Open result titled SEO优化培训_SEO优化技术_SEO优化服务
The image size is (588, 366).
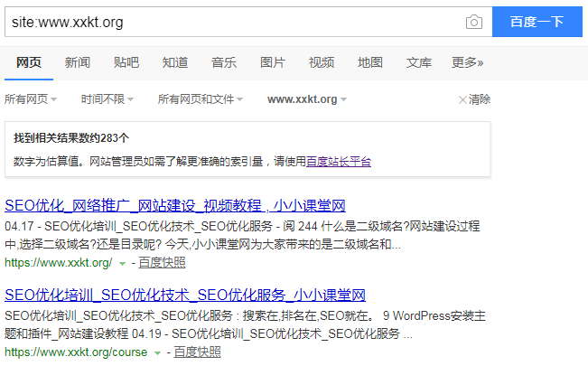[185, 295]
